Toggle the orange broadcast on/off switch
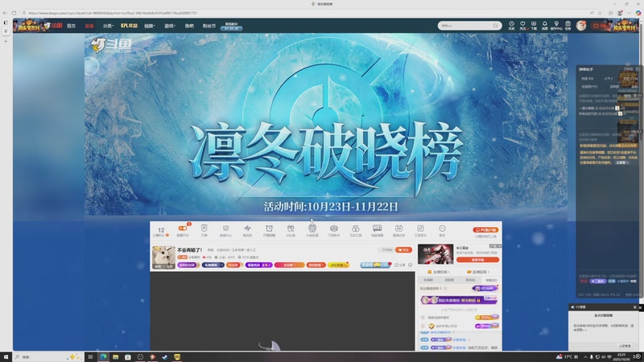This screenshot has width=644, height=362. [183, 228]
